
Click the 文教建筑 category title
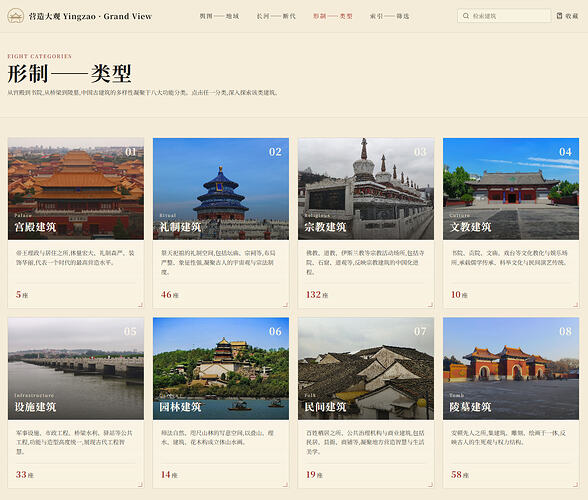471,227
